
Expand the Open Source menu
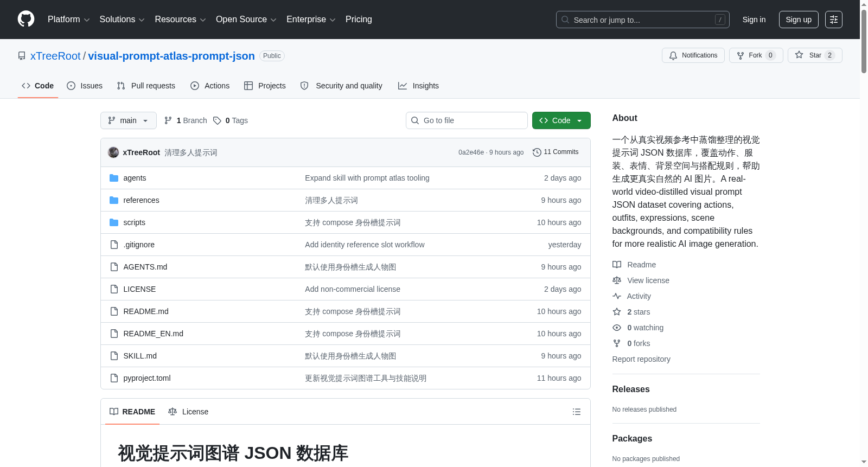(x=246, y=20)
